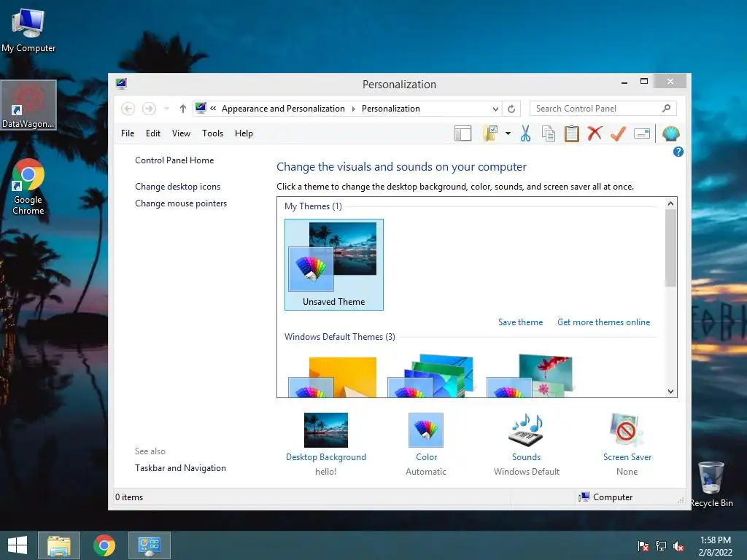Click the blue help question mark icon
The height and width of the screenshot is (560, 747).
pos(678,152)
